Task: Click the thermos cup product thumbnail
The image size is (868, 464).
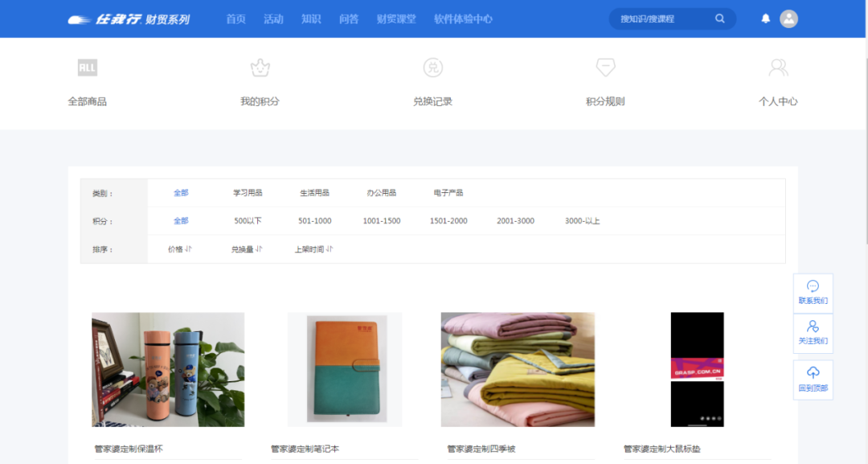Action: click(x=168, y=369)
